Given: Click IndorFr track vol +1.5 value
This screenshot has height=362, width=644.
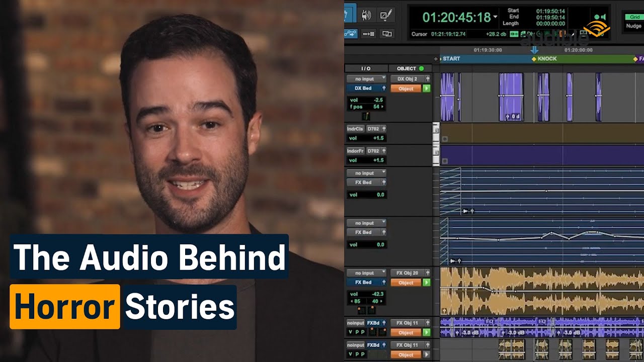Looking at the screenshot, I should coord(378,160).
